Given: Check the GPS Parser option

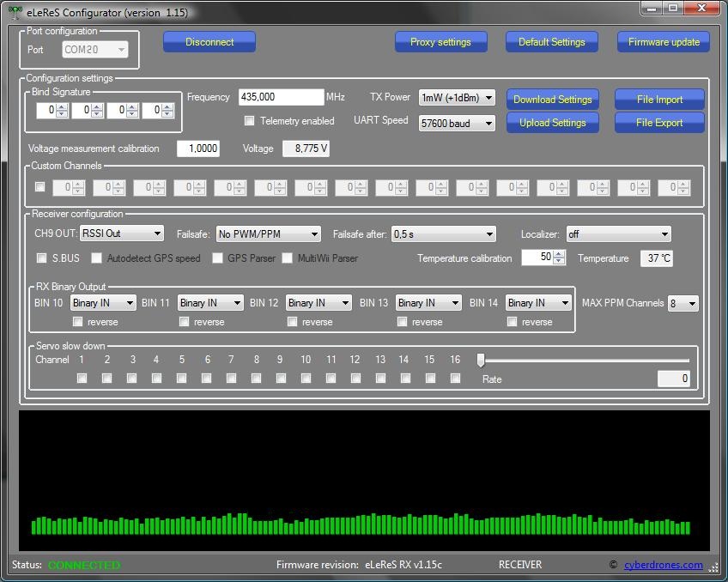Looking at the screenshot, I should tap(218, 258).
